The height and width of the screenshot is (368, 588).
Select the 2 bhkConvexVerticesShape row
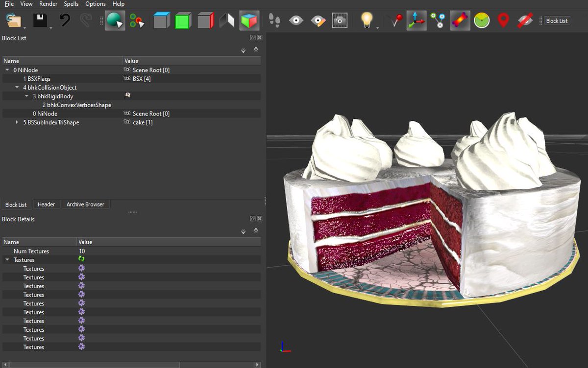click(x=131, y=105)
